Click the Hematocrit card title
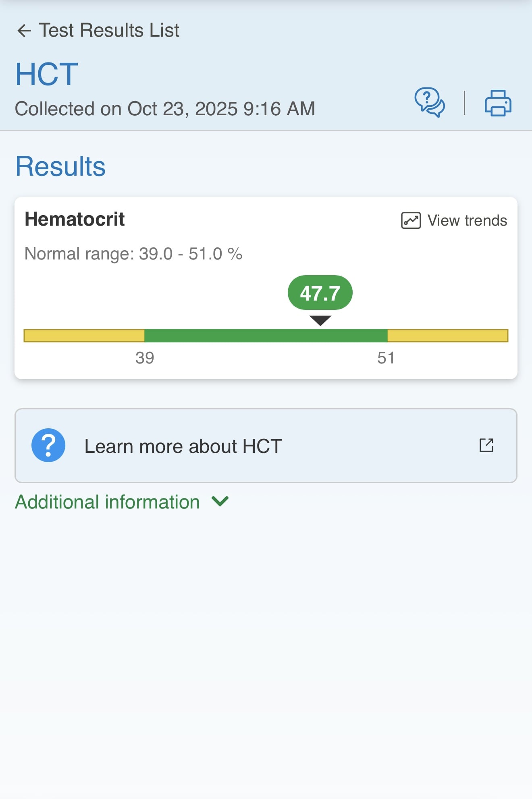 [x=75, y=219]
